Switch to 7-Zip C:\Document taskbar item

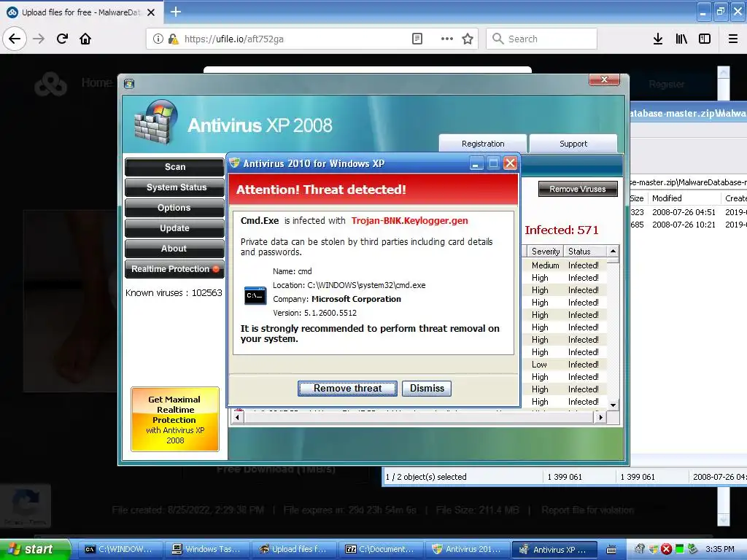[x=381, y=550]
